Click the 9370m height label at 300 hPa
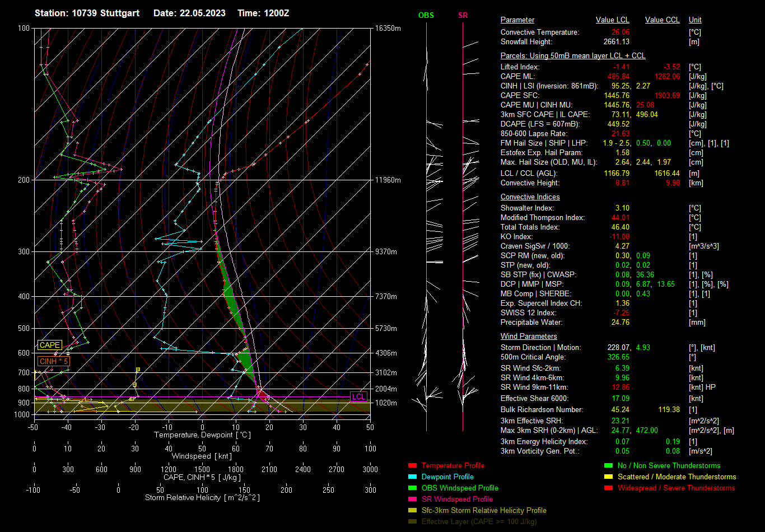Screen dimensions: 765x532 coord(386,252)
